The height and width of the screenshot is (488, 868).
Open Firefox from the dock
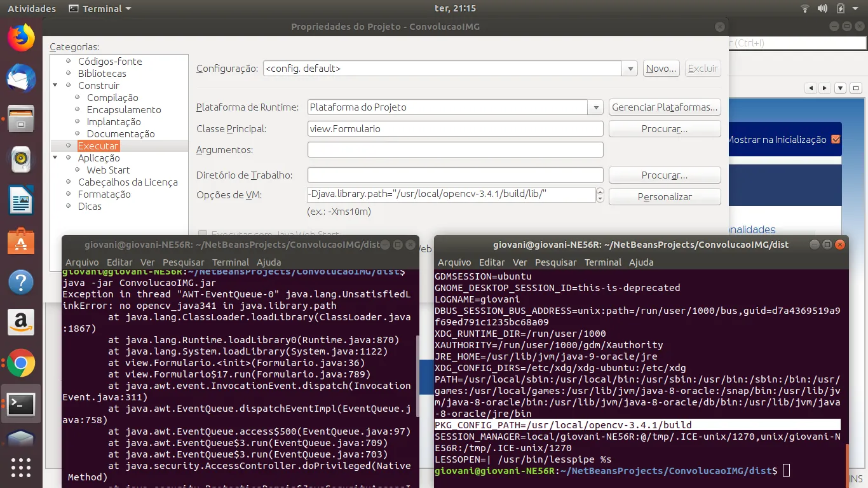(21, 38)
